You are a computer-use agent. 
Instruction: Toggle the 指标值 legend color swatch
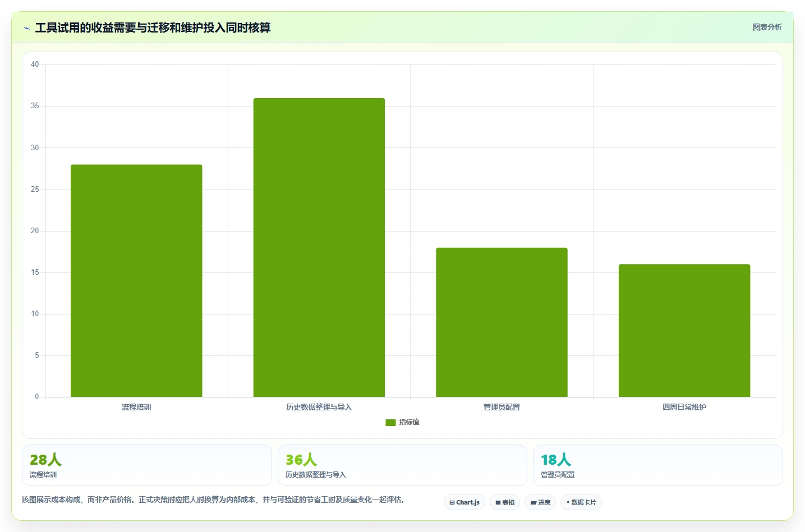(390, 423)
